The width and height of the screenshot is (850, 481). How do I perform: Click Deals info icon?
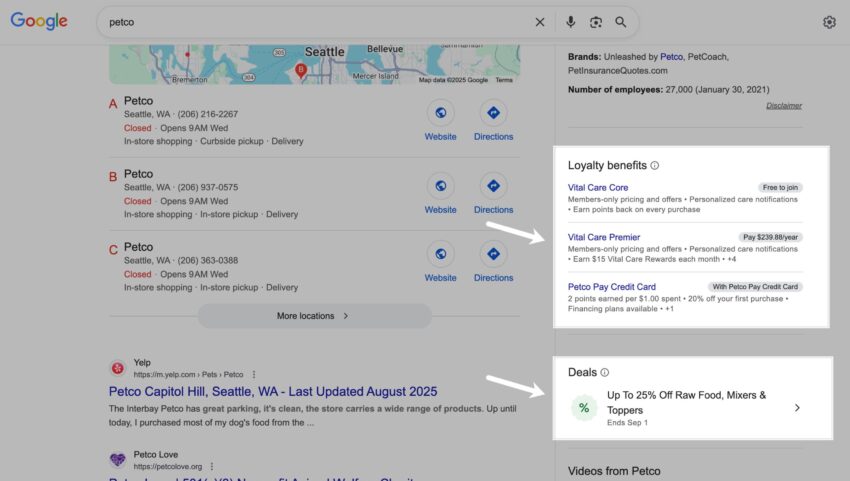pyautogui.click(x=605, y=373)
